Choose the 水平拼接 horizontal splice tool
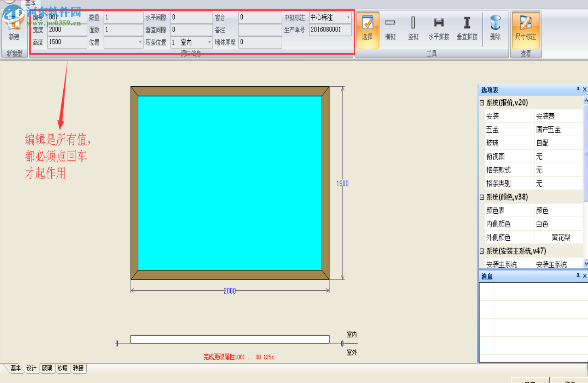The width and height of the screenshot is (588, 383). (x=439, y=29)
